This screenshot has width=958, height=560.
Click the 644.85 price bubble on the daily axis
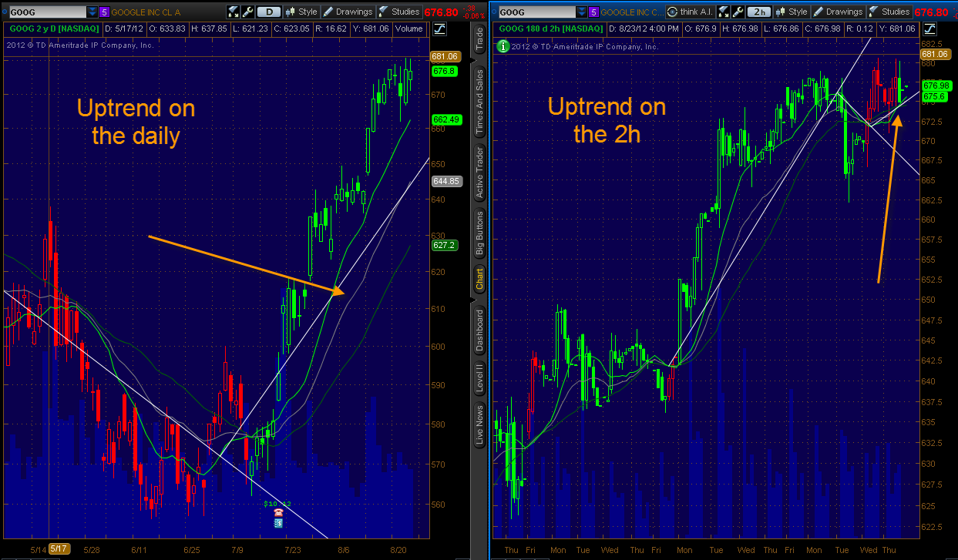[x=446, y=181]
